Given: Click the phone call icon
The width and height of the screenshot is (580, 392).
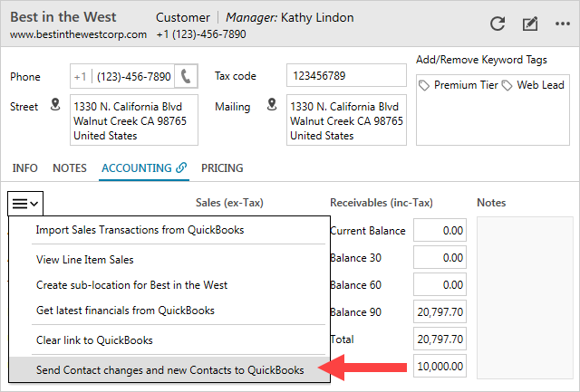Looking at the screenshot, I should pyautogui.click(x=187, y=77).
